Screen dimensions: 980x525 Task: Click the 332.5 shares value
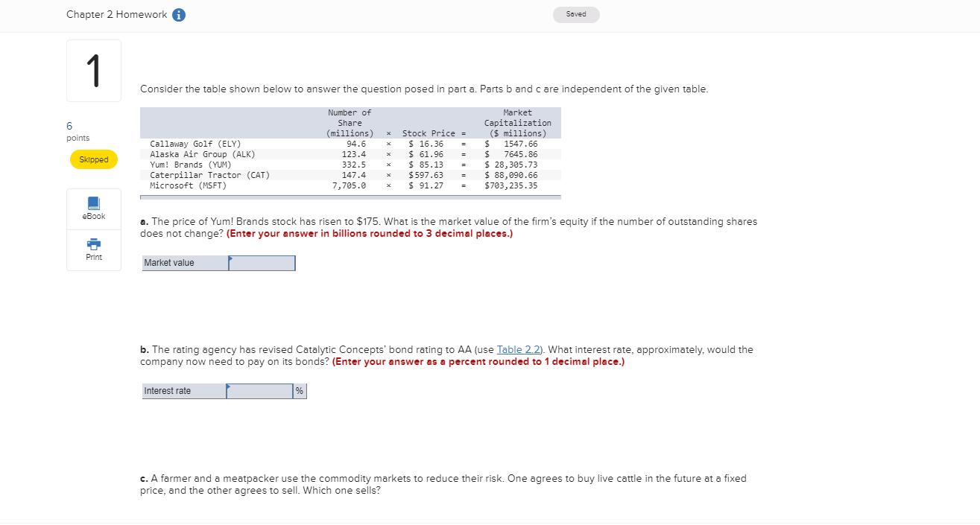[x=354, y=165]
